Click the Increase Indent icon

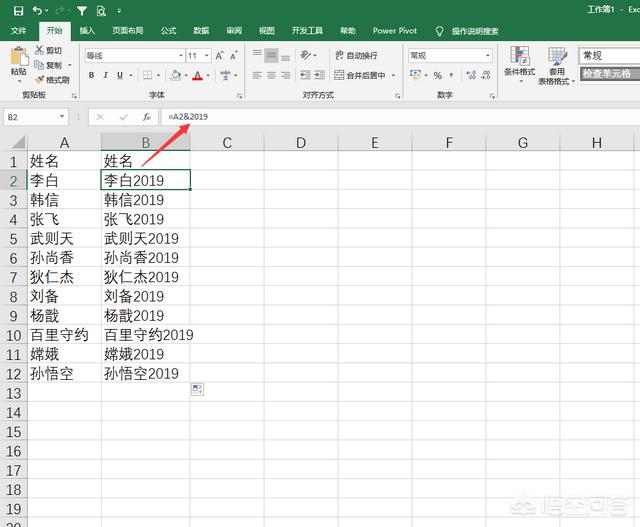(x=320, y=75)
